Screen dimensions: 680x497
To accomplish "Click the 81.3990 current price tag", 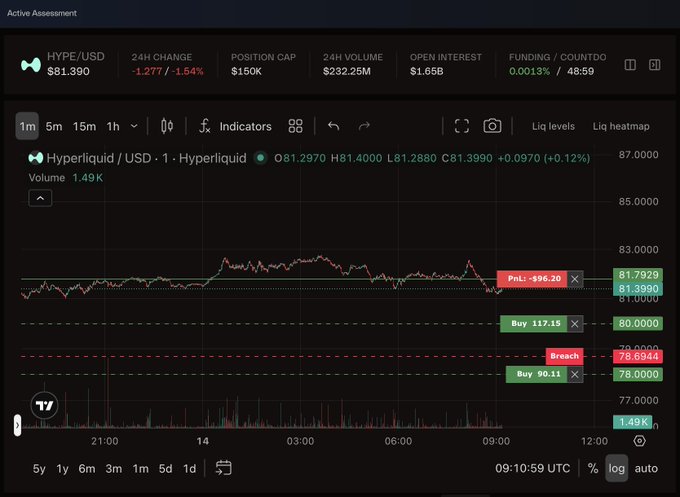I will pyautogui.click(x=638, y=289).
